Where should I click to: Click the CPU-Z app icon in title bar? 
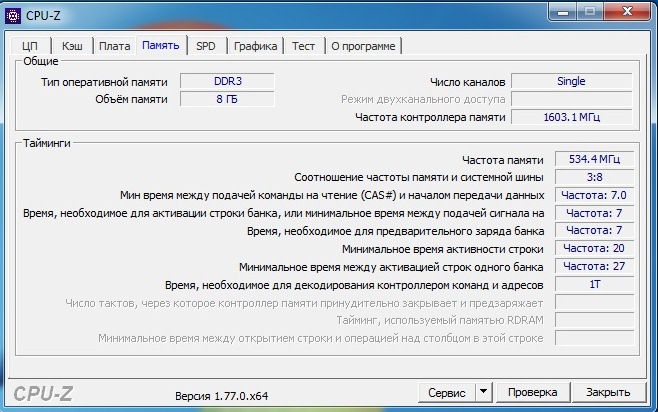pos(13,16)
